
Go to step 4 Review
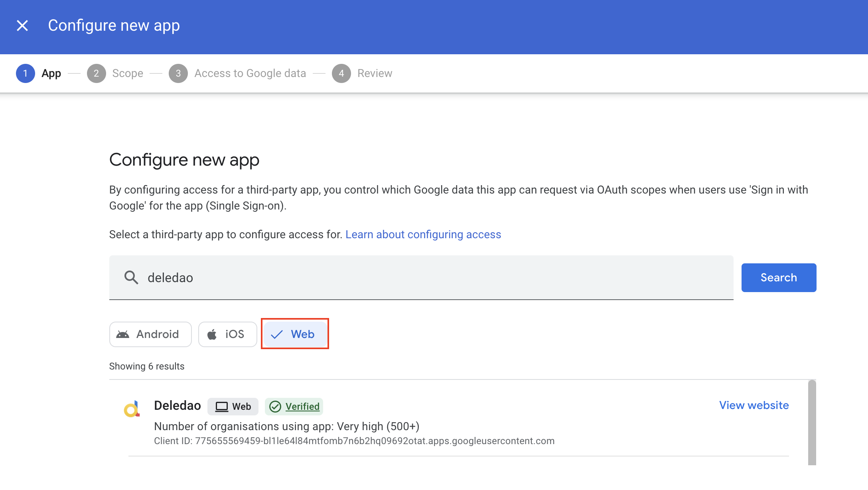click(362, 73)
